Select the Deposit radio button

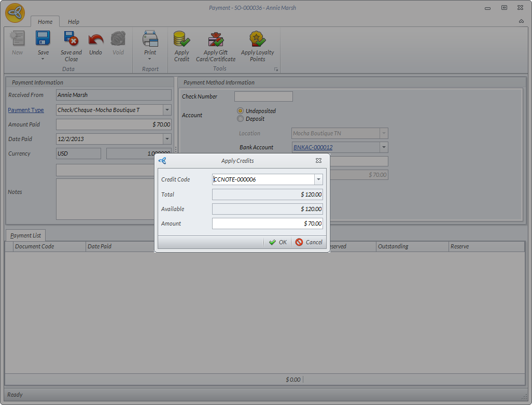(x=240, y=119)
